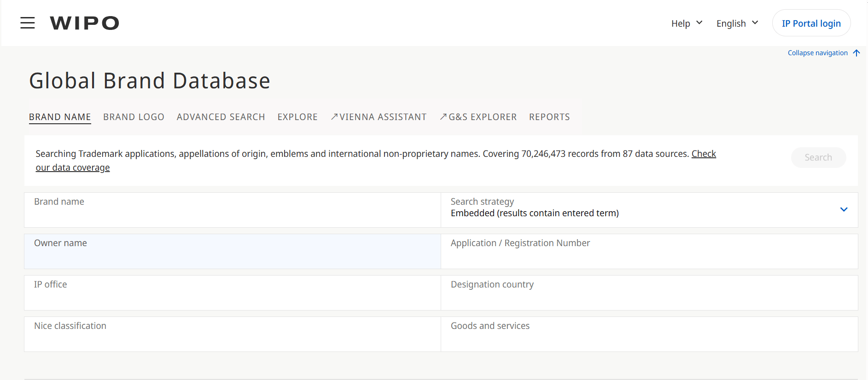
Task: Focus the Brand name input field
Action: tap(233, 210)
